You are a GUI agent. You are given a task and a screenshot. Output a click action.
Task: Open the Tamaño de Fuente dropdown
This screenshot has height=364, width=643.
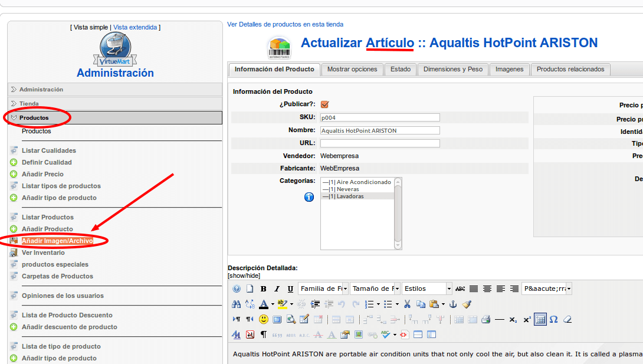point(375,288)
